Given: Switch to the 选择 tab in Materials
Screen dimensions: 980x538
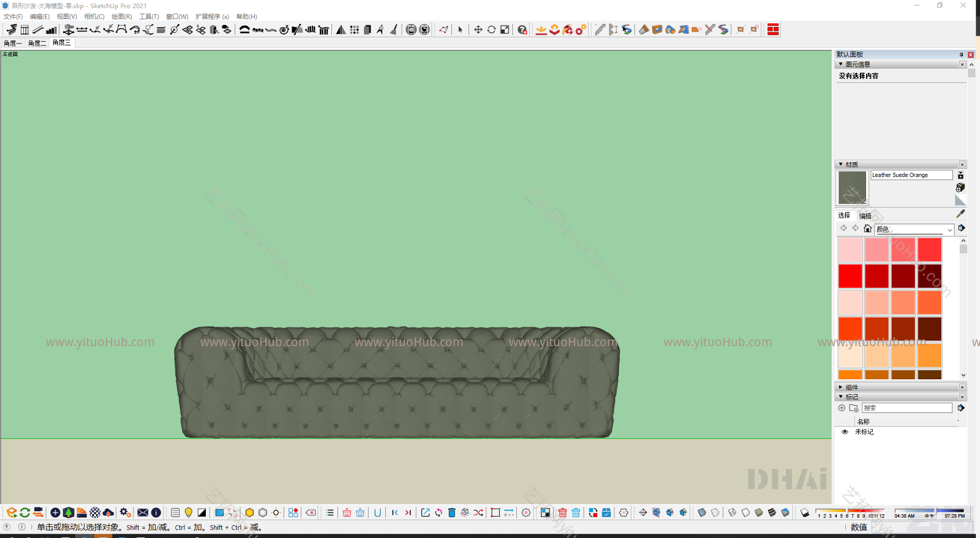Looking at the screenshot, I should (844, 215).
